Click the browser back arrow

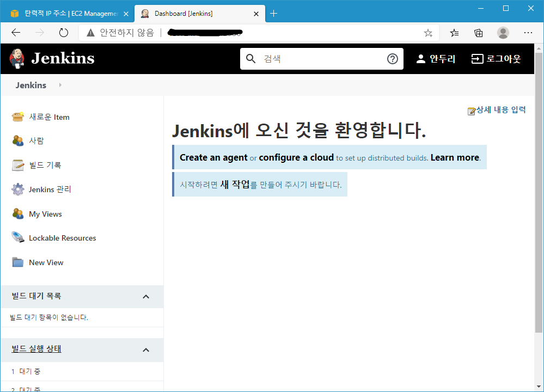pyautogui.click(x=16, y=33)
